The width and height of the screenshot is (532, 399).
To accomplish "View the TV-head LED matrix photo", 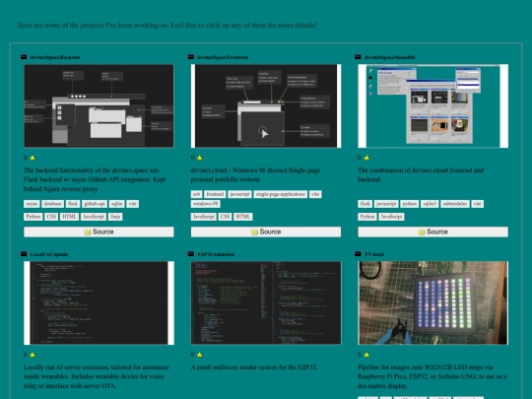I will click(432, 303).
